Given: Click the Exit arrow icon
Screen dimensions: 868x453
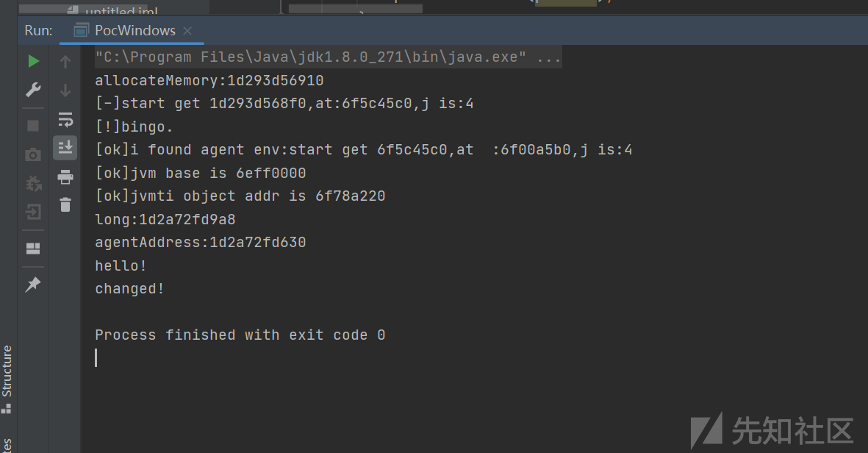Looking at the screenshot, I should point(33,212).
